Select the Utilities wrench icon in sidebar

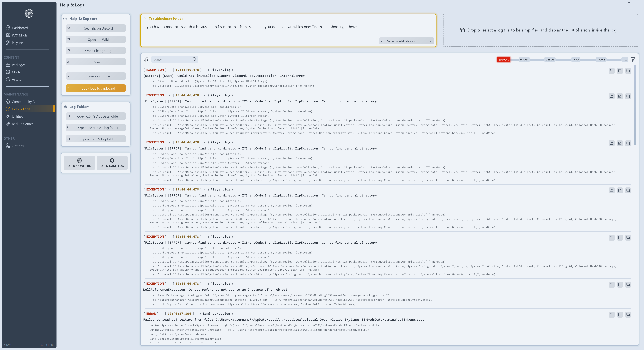click(8, 116)
